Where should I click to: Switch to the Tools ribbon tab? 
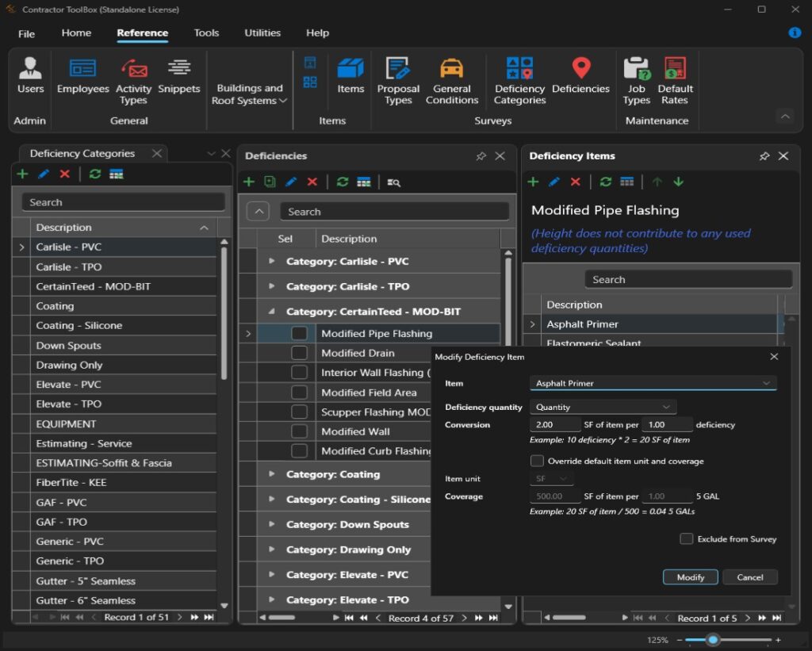click(x=206, y=33)
